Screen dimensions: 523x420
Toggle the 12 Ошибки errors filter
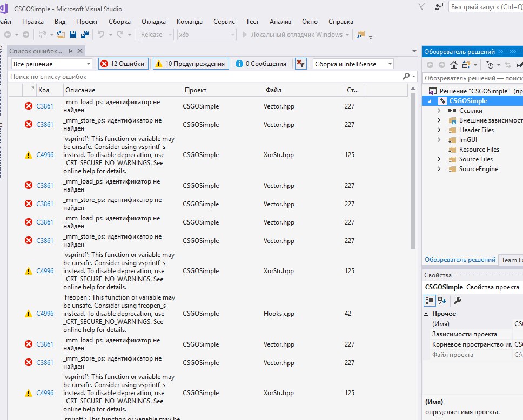click(x=123, y=64)
